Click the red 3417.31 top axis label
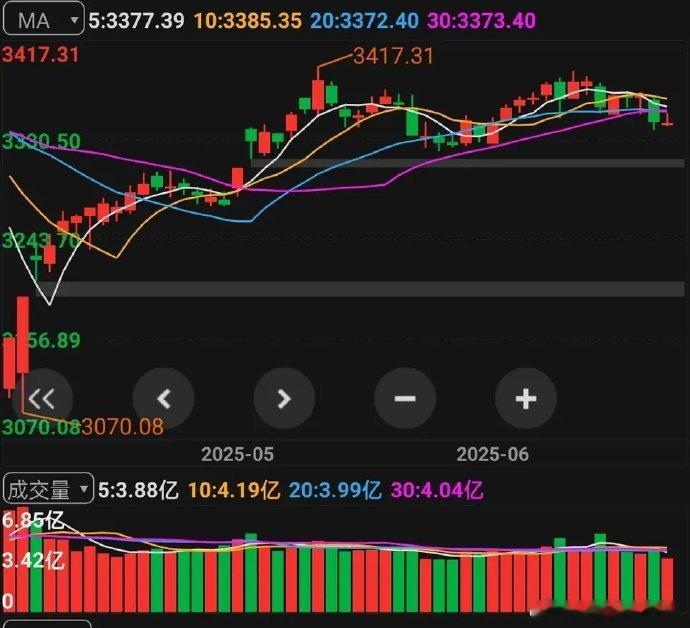 41,55
